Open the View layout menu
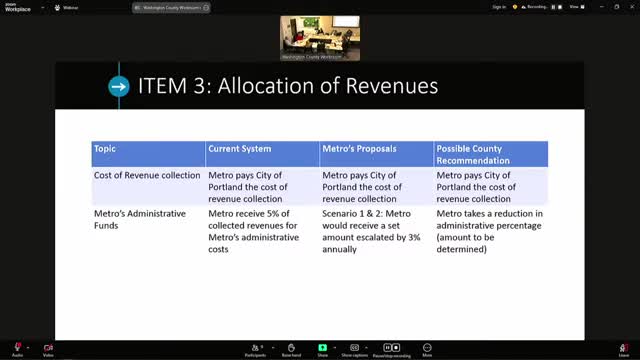 [x=577, y=7]
